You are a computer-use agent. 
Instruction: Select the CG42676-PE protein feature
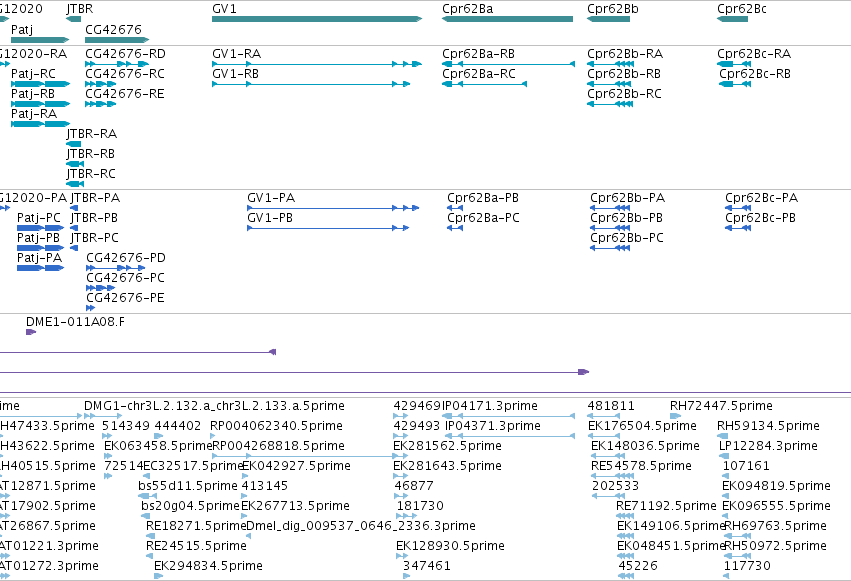91,308
